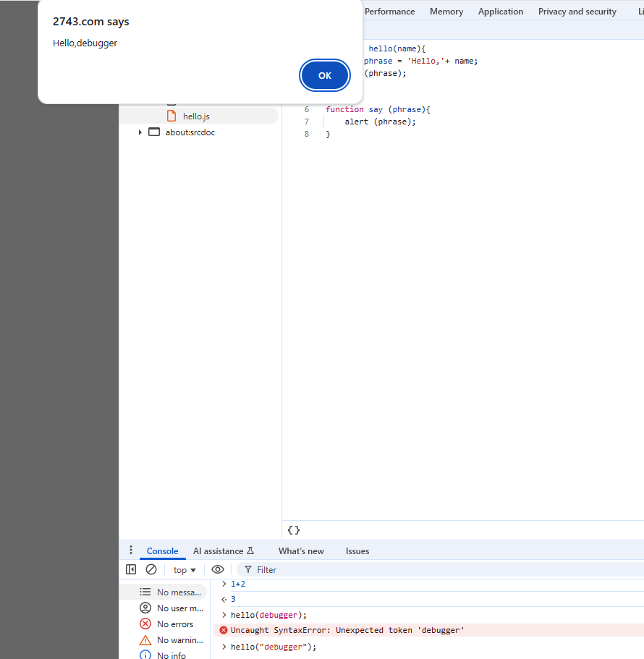Click the 2743.com says dialog title
This screenshot has height=659, width=644.
tap(90, 22)
